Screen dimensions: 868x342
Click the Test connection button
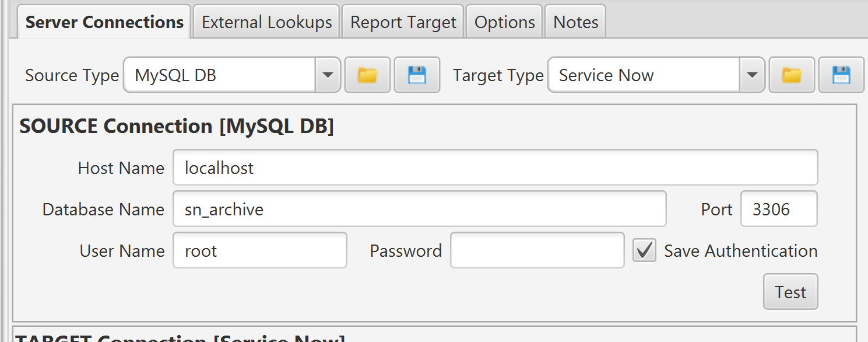click(790, 292)
